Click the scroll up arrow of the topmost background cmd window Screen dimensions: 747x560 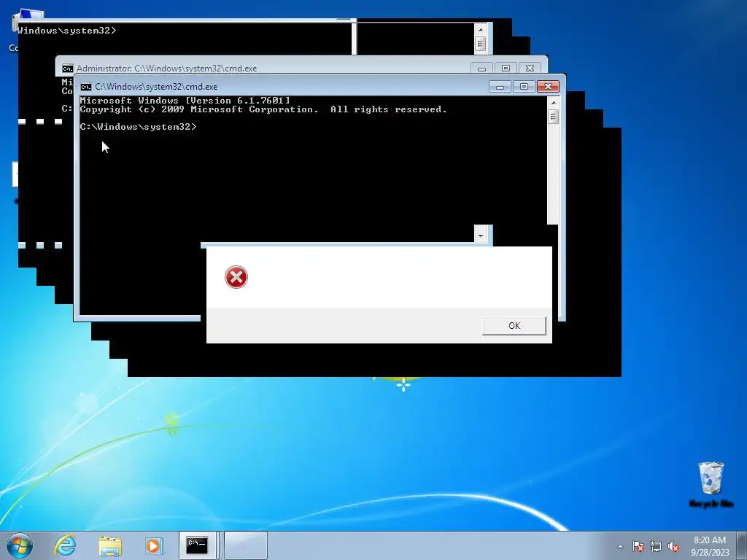click(480, 29)
